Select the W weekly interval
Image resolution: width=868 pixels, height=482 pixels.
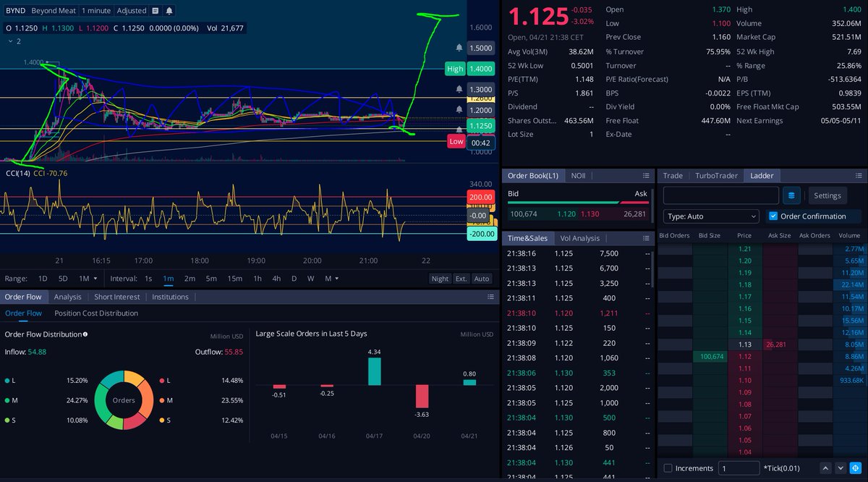tap(311, 279)
